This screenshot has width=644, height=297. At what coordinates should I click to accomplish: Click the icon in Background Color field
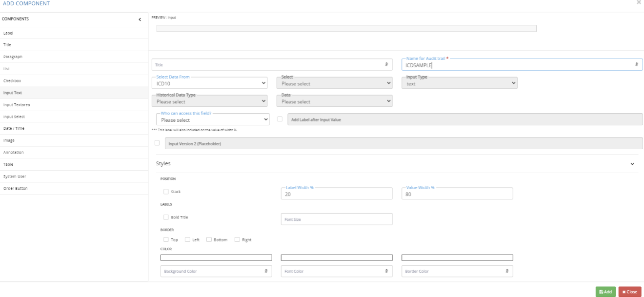coord(266,271)
